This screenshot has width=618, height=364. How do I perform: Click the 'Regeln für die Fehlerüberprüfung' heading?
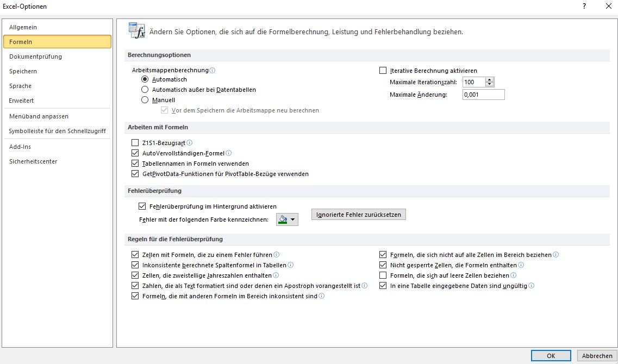[176, 239]
